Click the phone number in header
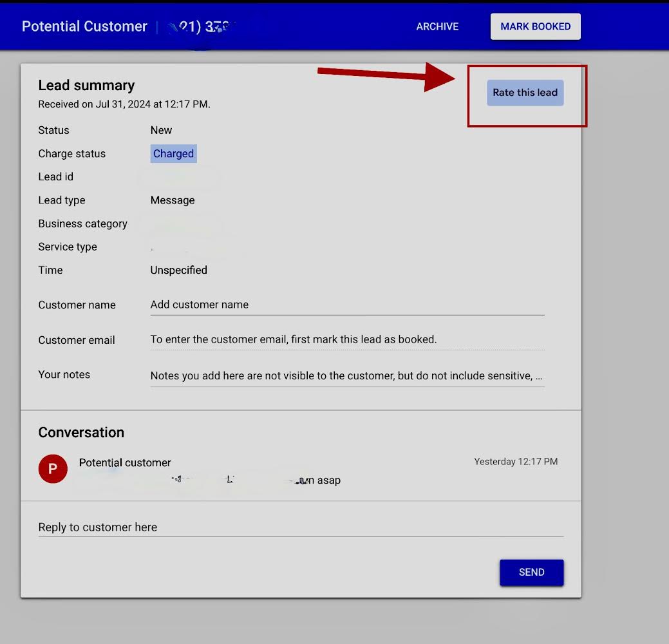 click(x=202, y=26)
